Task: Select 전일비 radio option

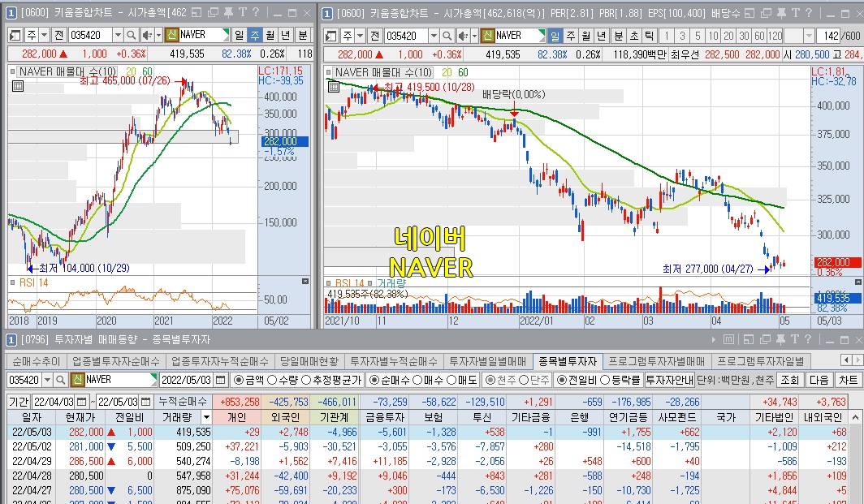Action: point(561,380)
